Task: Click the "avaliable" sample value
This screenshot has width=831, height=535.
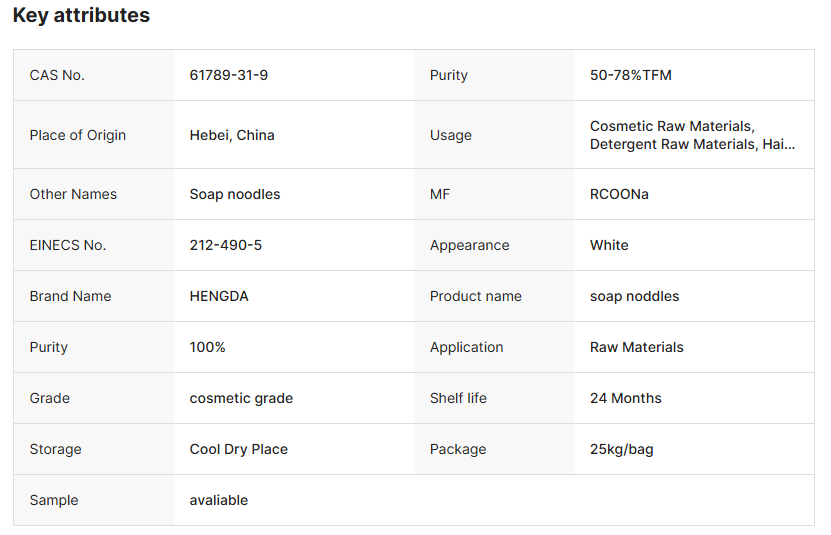Action: click(219, 500)
